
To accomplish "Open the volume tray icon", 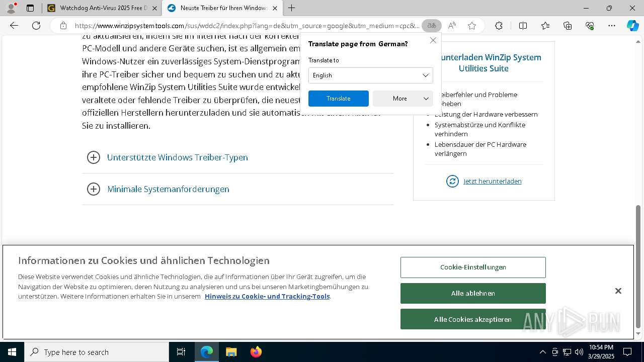I will coord(579,352).
